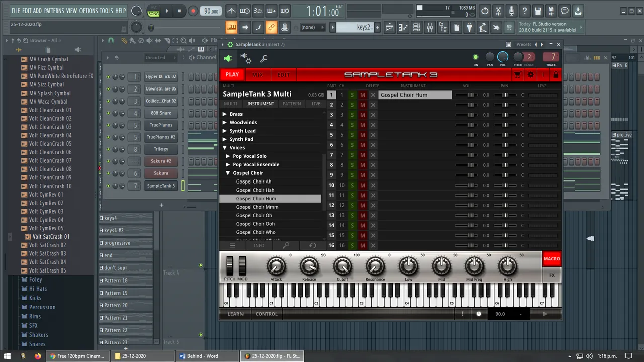Click the SampleTank shop cart icon
Viewport: 644px width, 362px height.
pos(517,75)
